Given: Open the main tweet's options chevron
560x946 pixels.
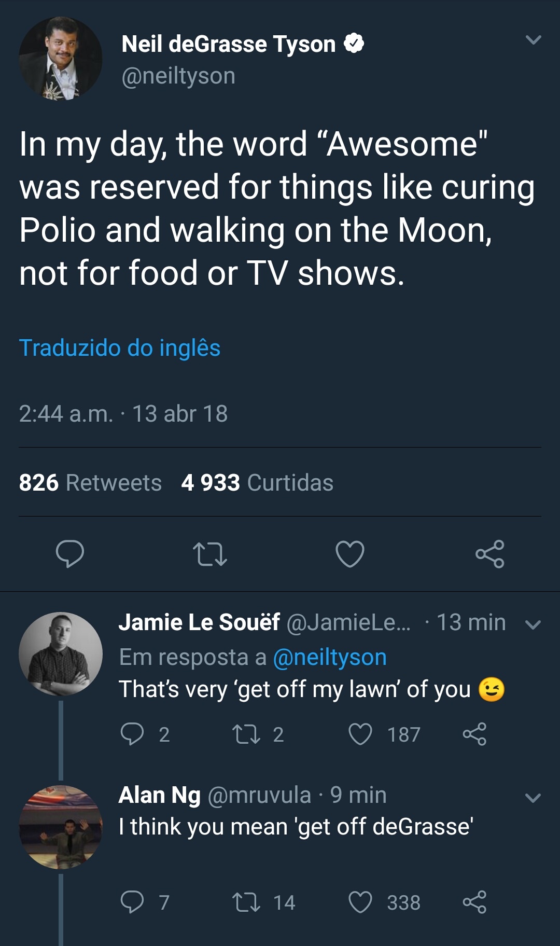Looking at the screenshot, I should pos(533,40).
